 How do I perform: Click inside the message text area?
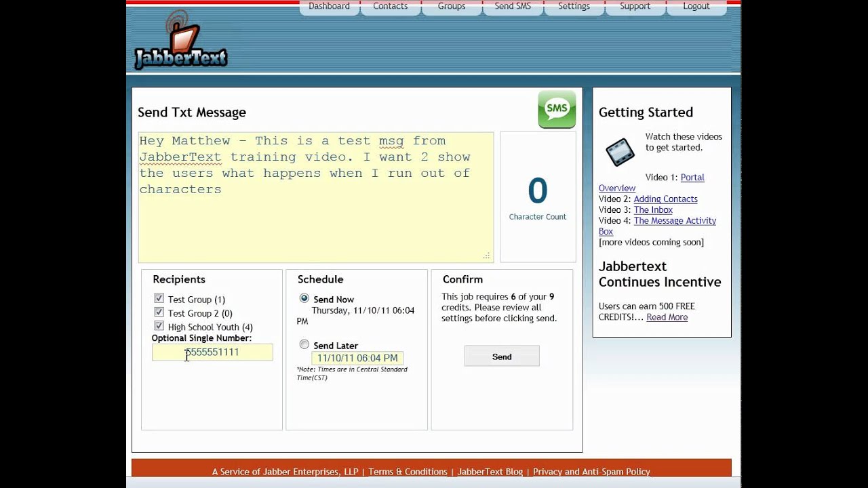click(x=316, y=197)
